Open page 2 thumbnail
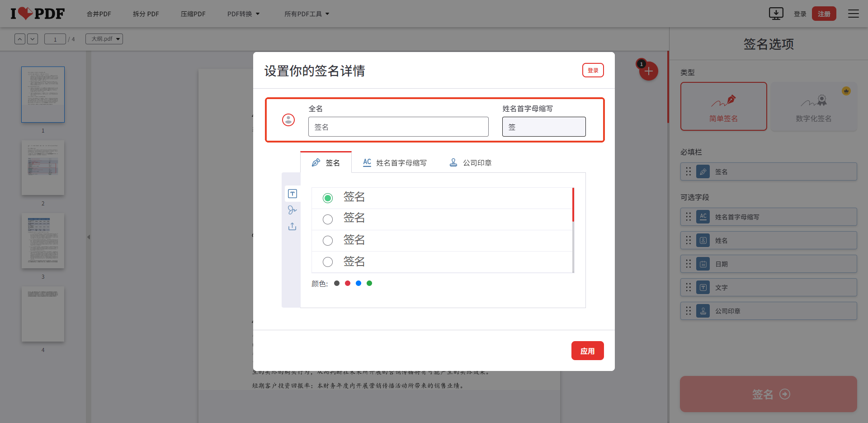This screenshot has width=868, height=423. click(x=43, y=168)
